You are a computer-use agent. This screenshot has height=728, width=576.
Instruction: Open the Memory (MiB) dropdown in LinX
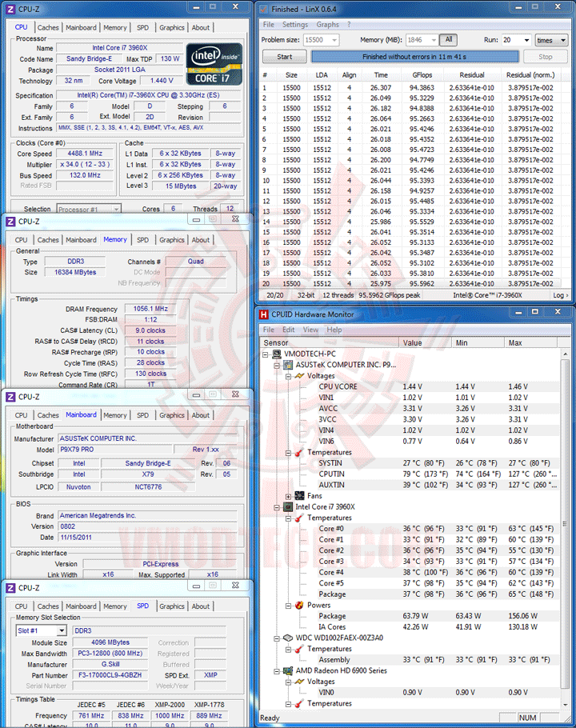click(x=434, y=40)
